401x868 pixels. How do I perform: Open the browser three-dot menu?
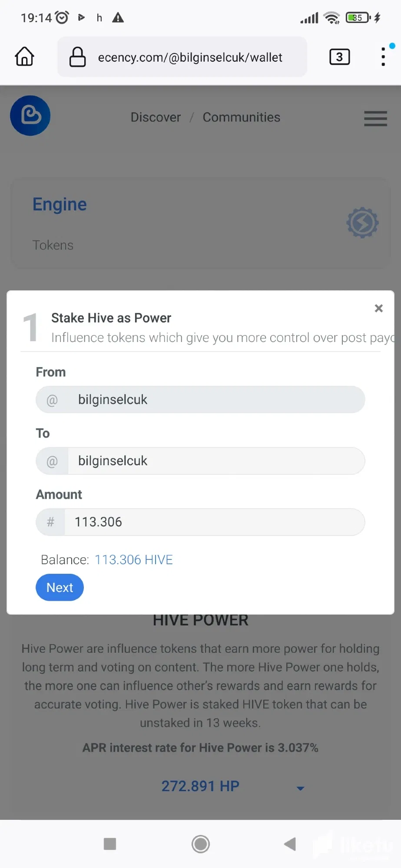383,57
